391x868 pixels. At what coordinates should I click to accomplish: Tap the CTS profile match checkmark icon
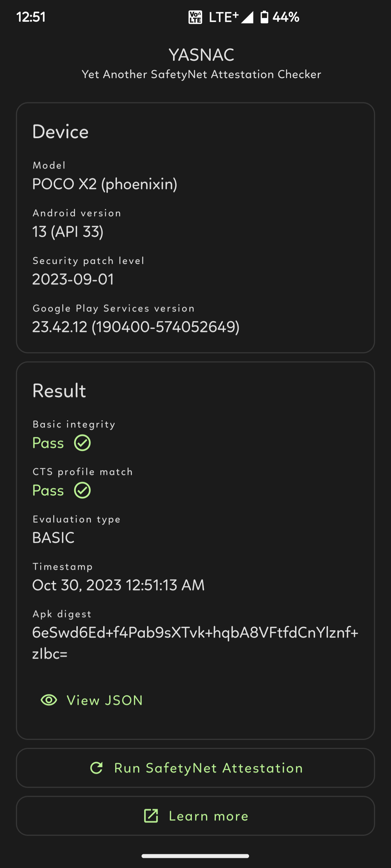click(83, 490)
